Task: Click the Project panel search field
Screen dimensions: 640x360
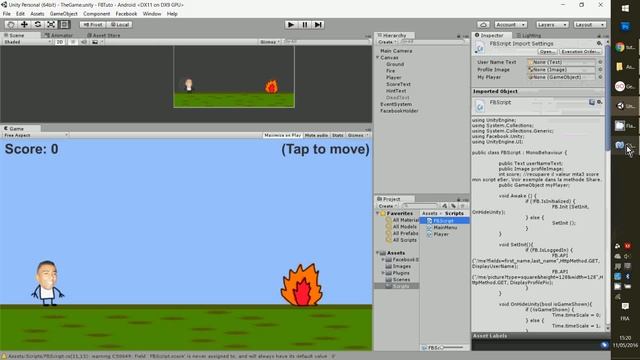Action: pyautogui.click(x=420, y=206)
